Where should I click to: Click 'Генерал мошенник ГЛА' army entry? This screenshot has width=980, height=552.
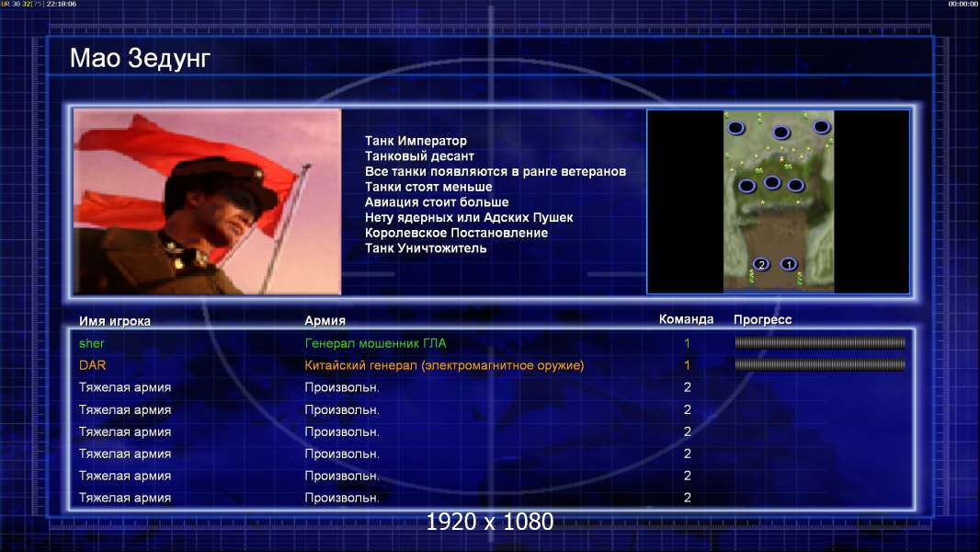click(376, 343)
